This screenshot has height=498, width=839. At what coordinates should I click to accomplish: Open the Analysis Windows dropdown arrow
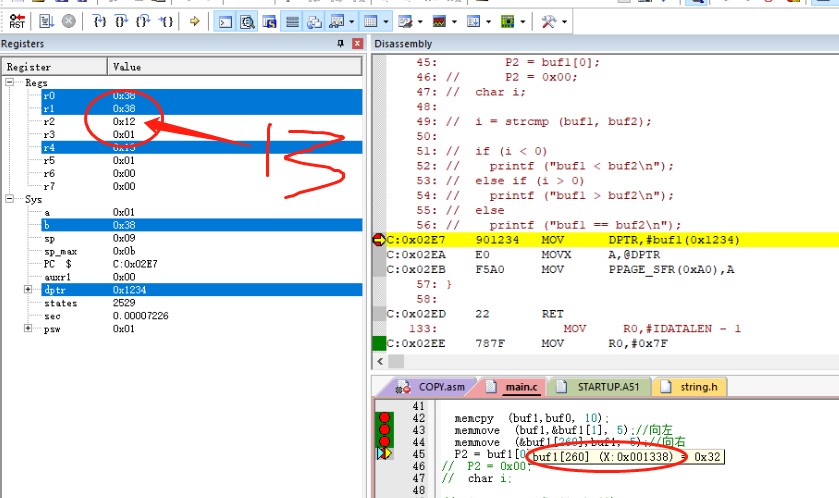[x=454, y=22]
